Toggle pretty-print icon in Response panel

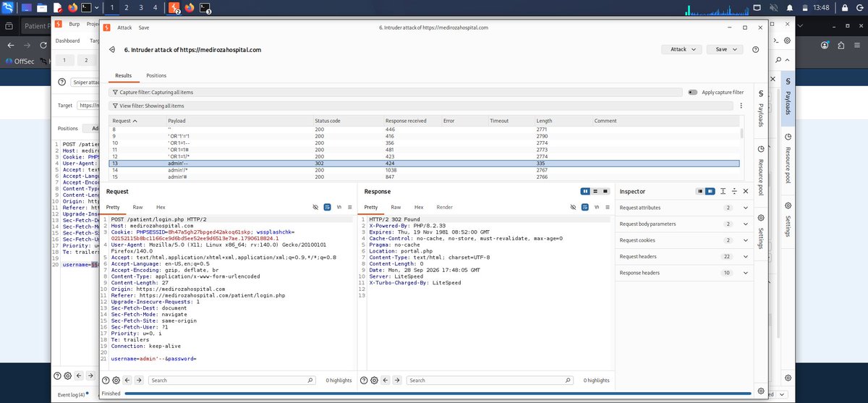coord(586,207)
